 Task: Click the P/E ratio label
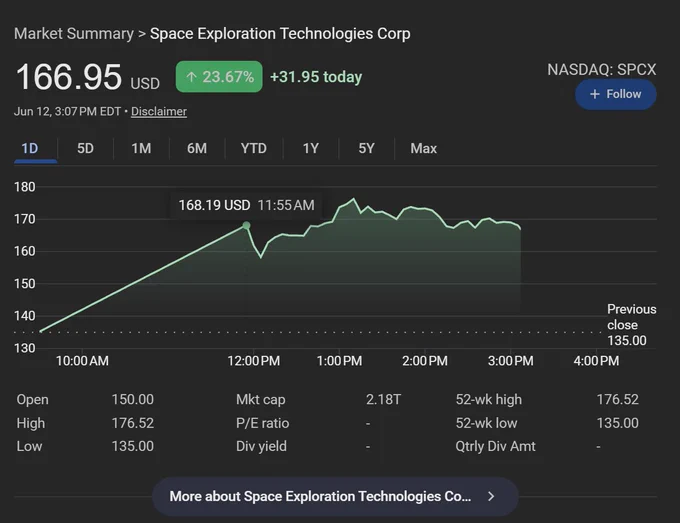[262, 423]
